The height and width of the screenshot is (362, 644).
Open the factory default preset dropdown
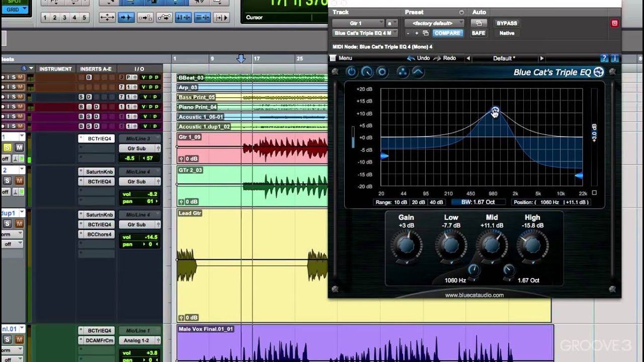coord(435,23)
